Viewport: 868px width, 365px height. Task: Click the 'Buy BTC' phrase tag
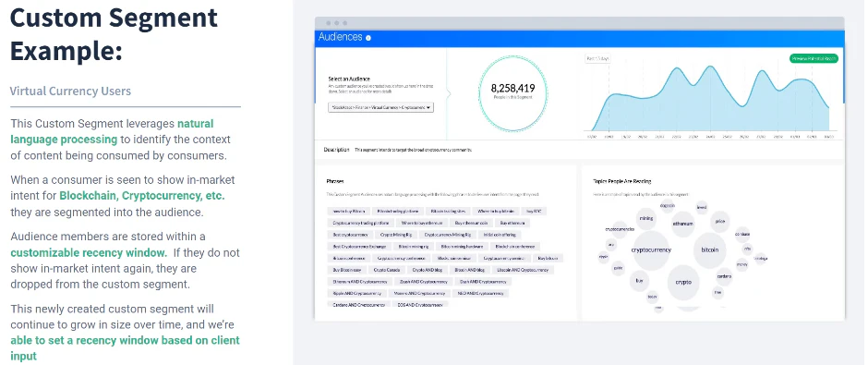535,211
